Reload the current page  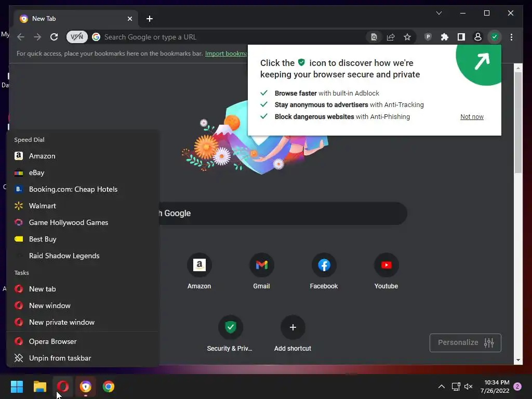pyautogui.click(x=54, y=37)
